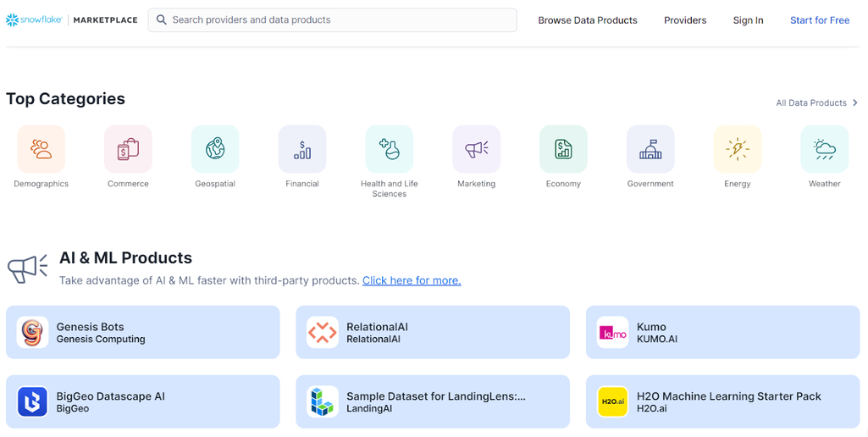Open the Health and Life Sciences flask icon
This screenshot has height=437, width=868.
tap(390, 149)
